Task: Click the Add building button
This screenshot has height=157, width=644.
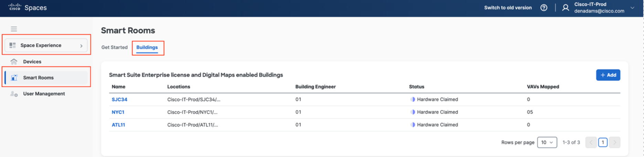Action: pos(608,75)
